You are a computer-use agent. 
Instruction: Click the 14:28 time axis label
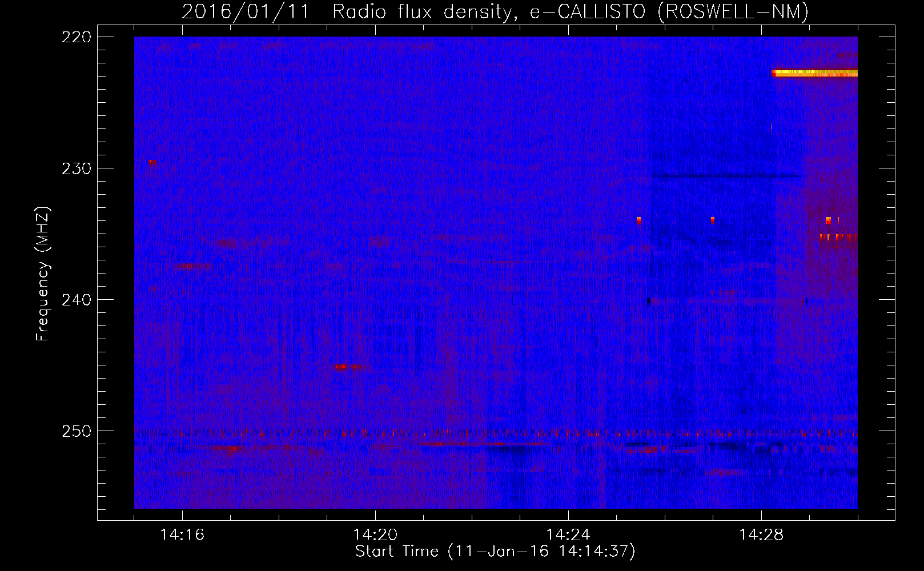click(761, 534)
